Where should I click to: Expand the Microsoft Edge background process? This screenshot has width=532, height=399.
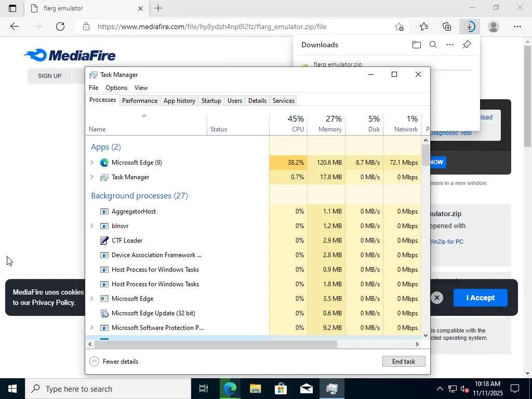(x=91, y=299)
